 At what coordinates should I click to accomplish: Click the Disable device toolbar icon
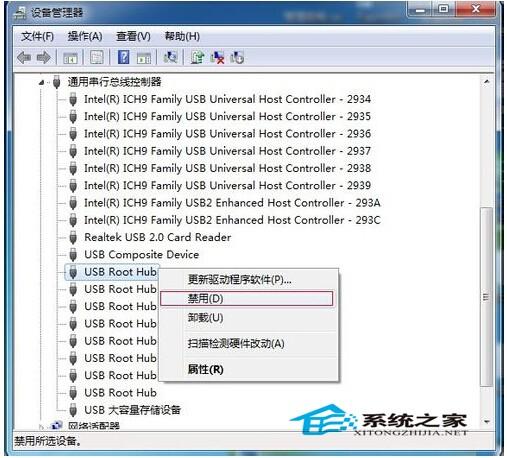point(237,57)
